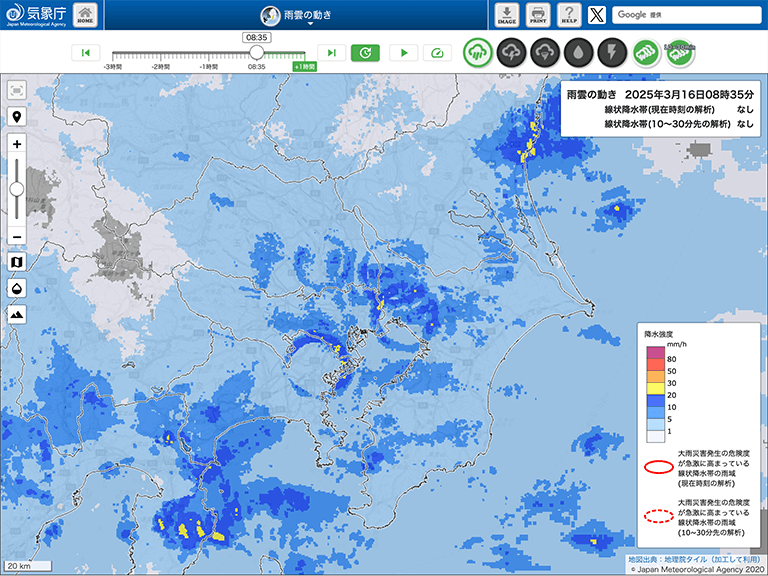Play the rain cloud animation

(x=404, y=53)
